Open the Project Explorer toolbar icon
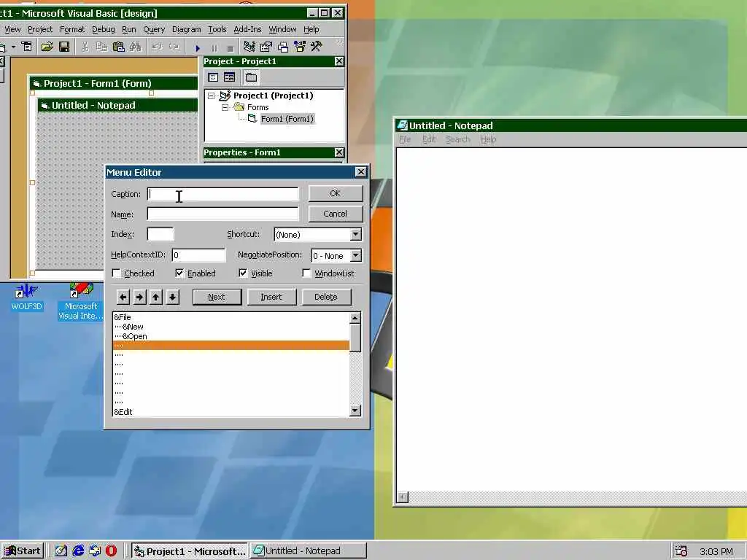The width and height of the screenshot is (747, 560). pyautogui.click(x=249, y=47)
